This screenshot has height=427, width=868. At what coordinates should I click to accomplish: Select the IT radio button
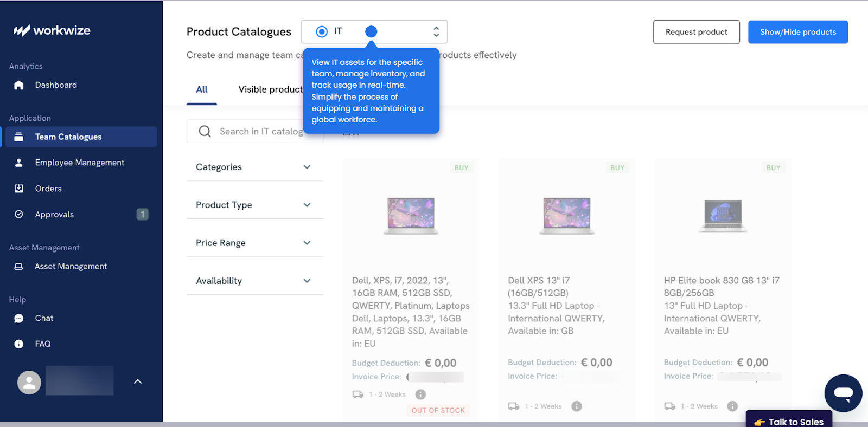tap(322, 32)
